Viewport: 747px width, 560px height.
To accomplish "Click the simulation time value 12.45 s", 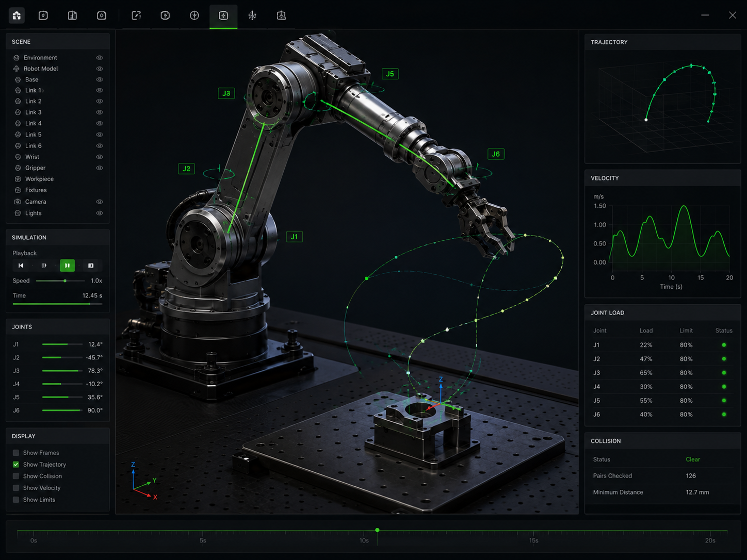I will [x=92, y=295].
